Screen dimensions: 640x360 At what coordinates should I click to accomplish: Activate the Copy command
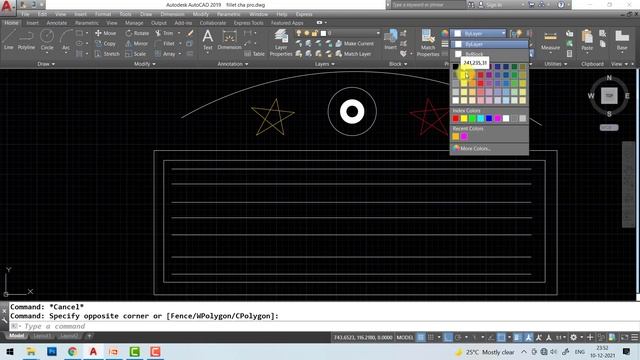coord(105,43)
